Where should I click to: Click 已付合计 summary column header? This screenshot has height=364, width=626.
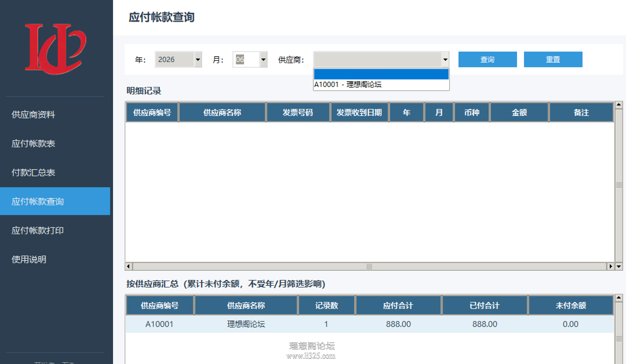click(485, 305)
